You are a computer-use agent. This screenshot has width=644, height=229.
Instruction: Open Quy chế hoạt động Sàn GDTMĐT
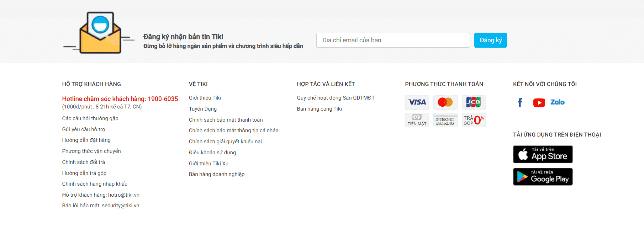pos(336,98)
